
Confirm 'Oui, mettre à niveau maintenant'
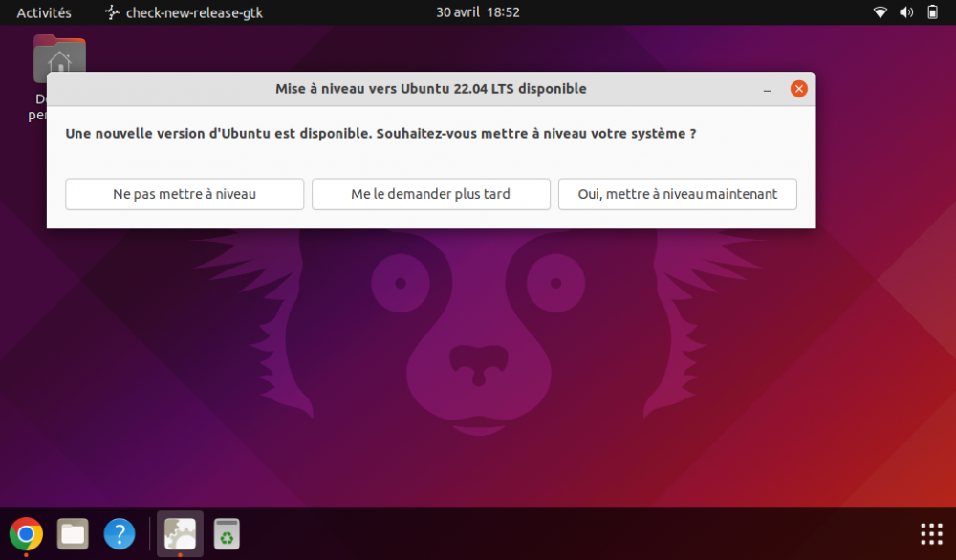point(678,194)
